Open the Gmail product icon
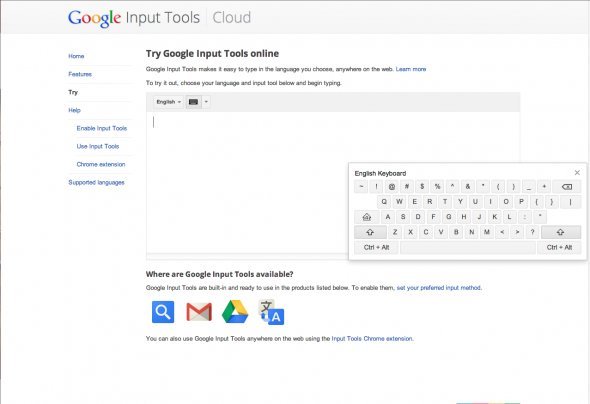Image resolution: width=590 pixels, height=404 pixels. click(x=199, y=312)
